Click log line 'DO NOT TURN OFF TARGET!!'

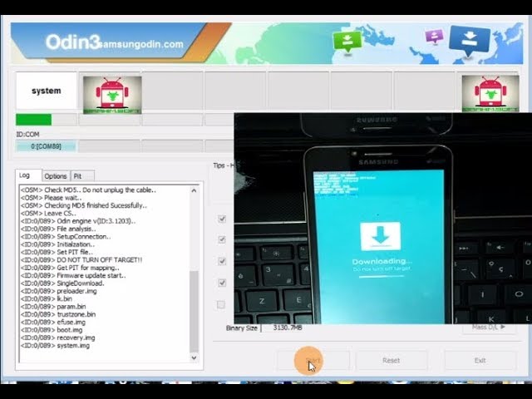[x=81, y=260]
